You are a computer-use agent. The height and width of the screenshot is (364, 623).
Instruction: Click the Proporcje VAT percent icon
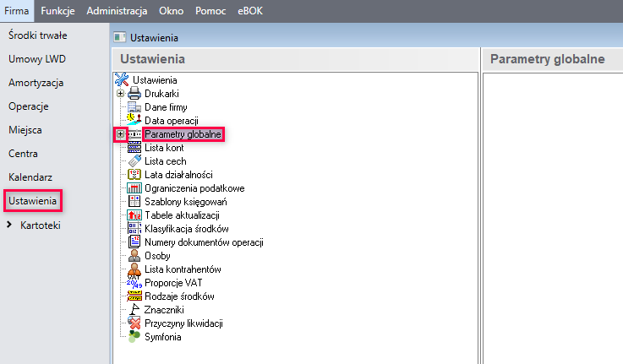click(134, 284)
